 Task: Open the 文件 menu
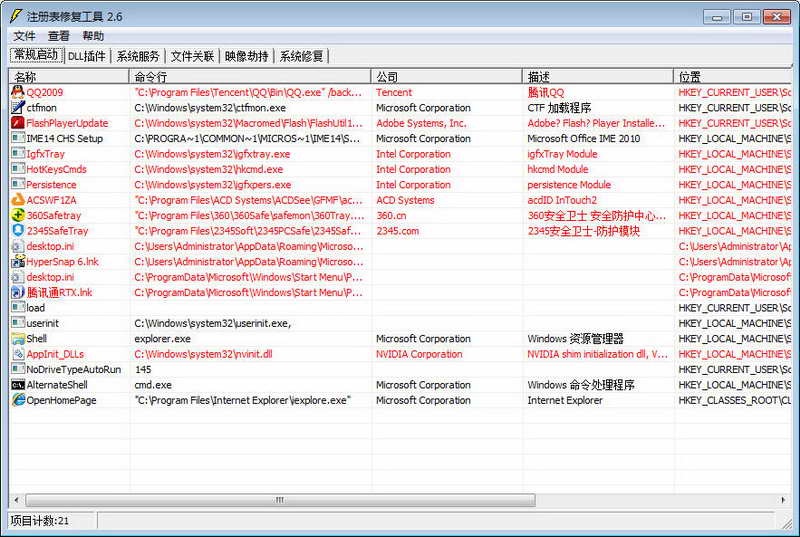[24, 36]
